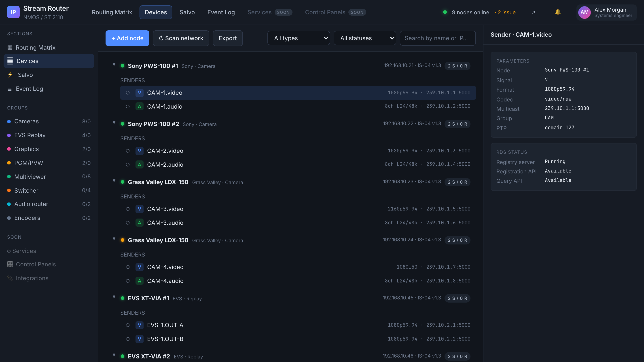Open notifications bell icon
Viewport: 644px width, 362px height.
pyautogui.click(x=558, y=12)
